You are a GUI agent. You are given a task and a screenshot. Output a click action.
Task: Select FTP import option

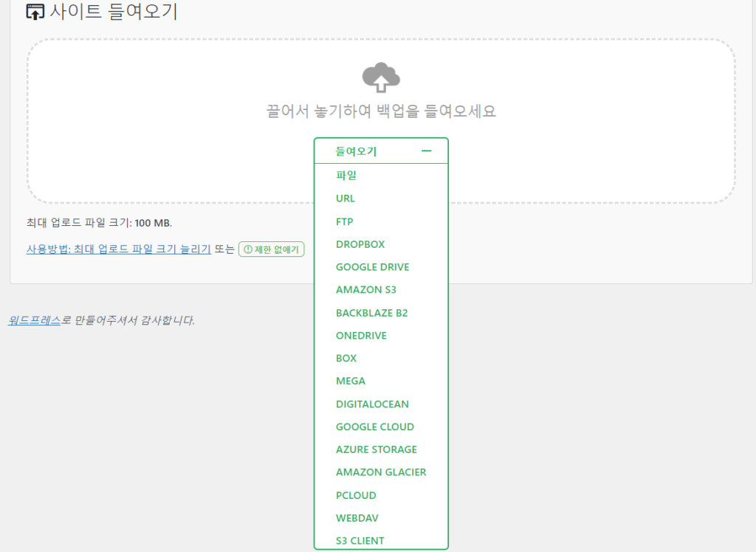[x=344, y=221]
